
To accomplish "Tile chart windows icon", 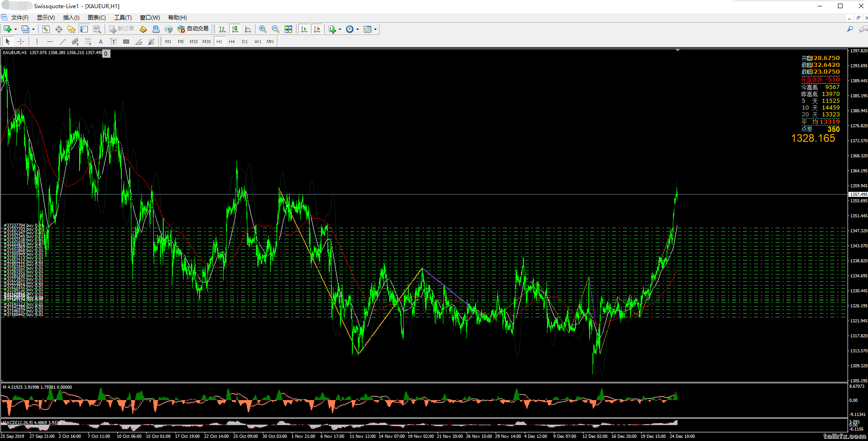I will click(x=288, y=29).
